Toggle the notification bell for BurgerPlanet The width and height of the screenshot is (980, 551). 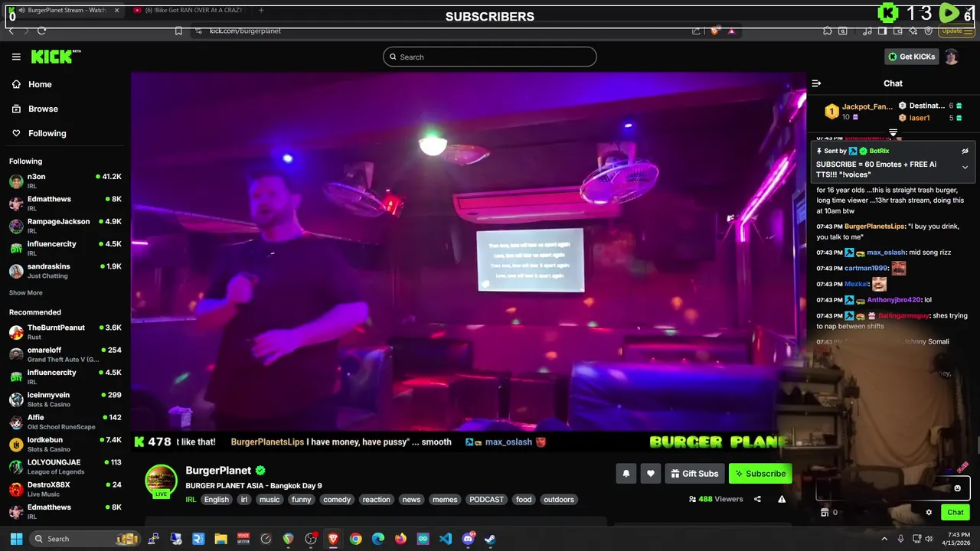click(x=626, y=474)
